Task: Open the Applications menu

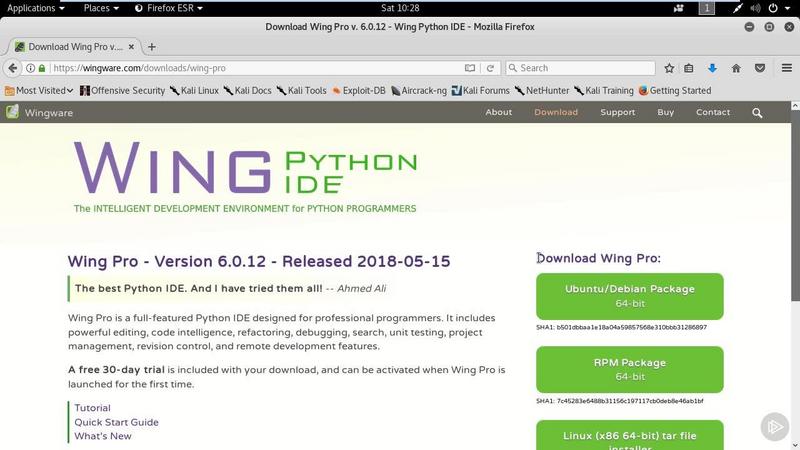Action: 35,8
